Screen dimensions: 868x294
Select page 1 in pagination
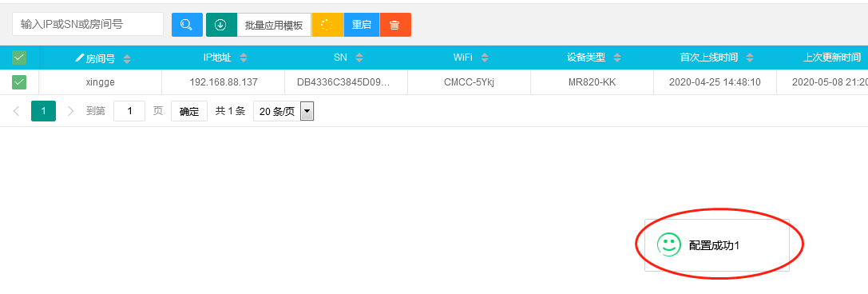click(x=43, y=111)
